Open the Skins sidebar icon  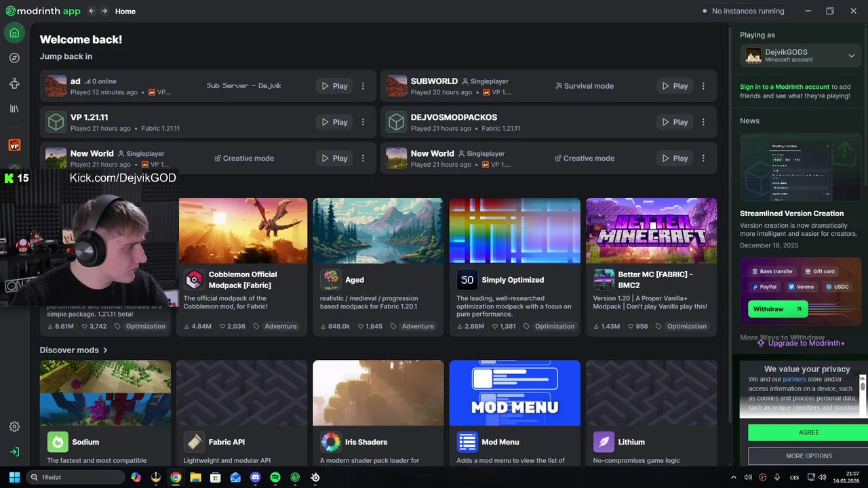14,83
